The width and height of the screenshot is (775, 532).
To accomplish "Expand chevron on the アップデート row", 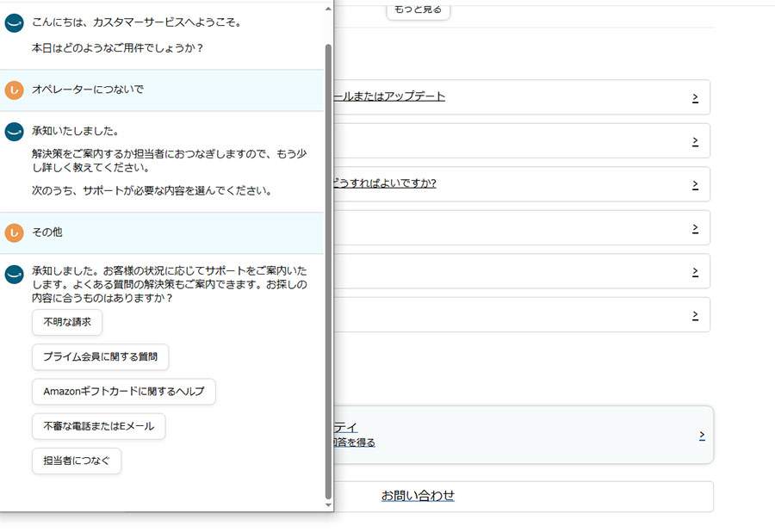I will (x=695, y=97).
